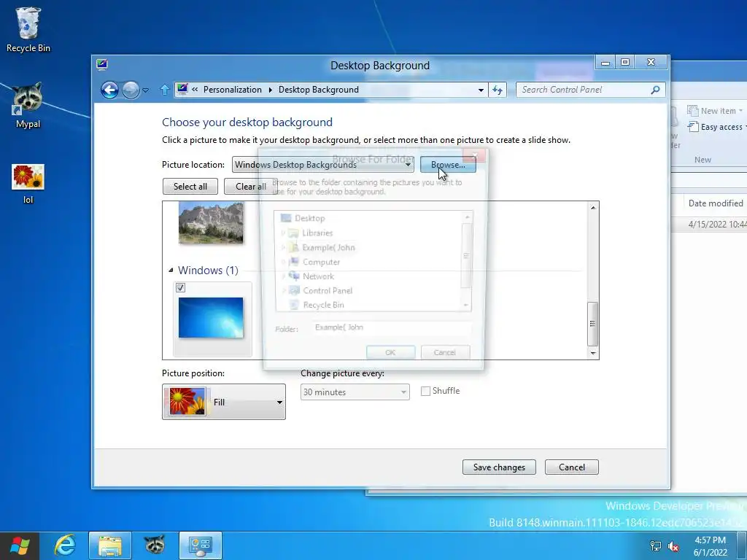Select Libraries in the folder tree
The width and height of the screenshot is (747, 560).
coord(317,233)
